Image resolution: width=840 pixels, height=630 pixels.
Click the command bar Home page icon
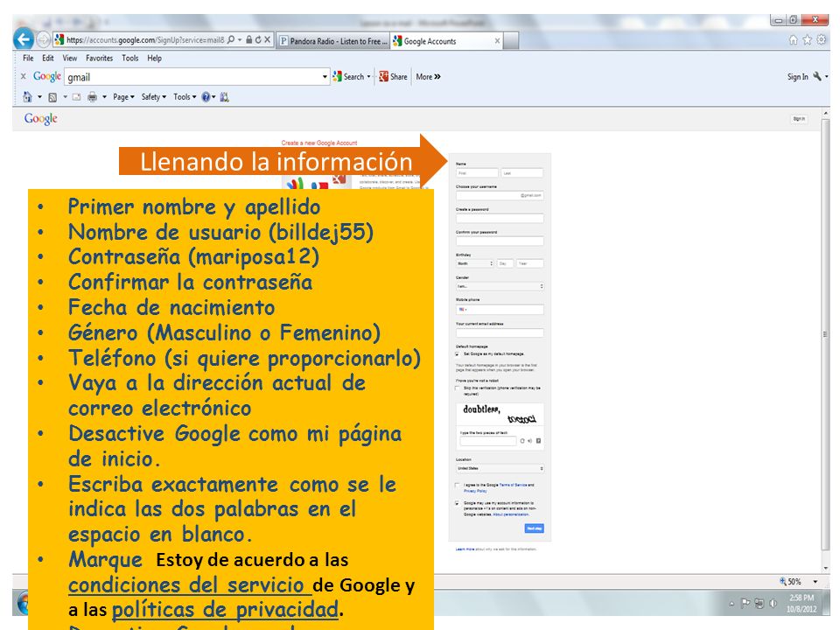click(27, 97)
